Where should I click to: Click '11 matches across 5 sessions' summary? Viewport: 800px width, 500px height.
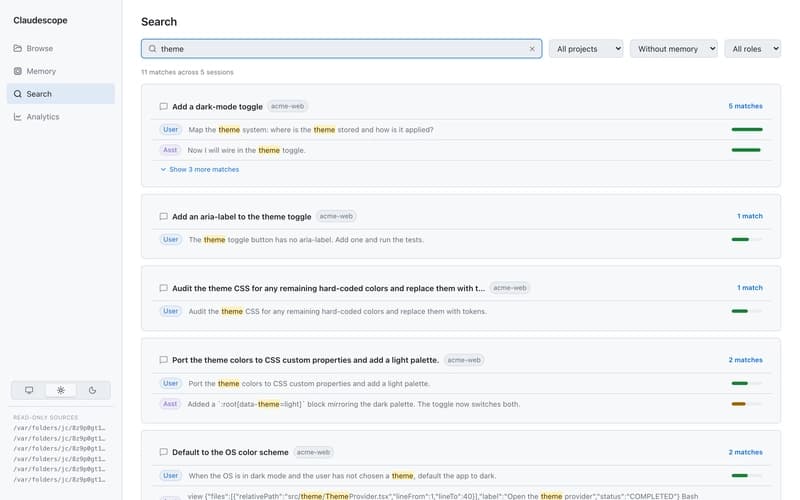pyautogui.click(x=187, y=72)
